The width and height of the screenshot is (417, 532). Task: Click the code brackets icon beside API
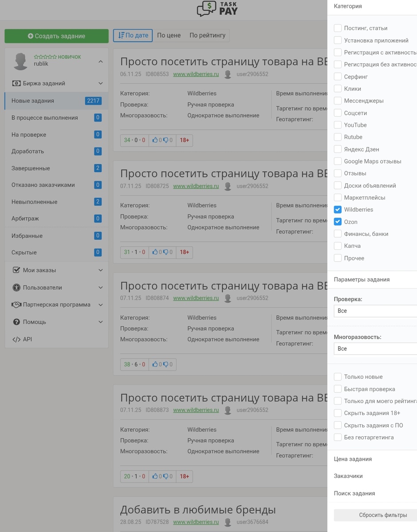pos(16,339)
